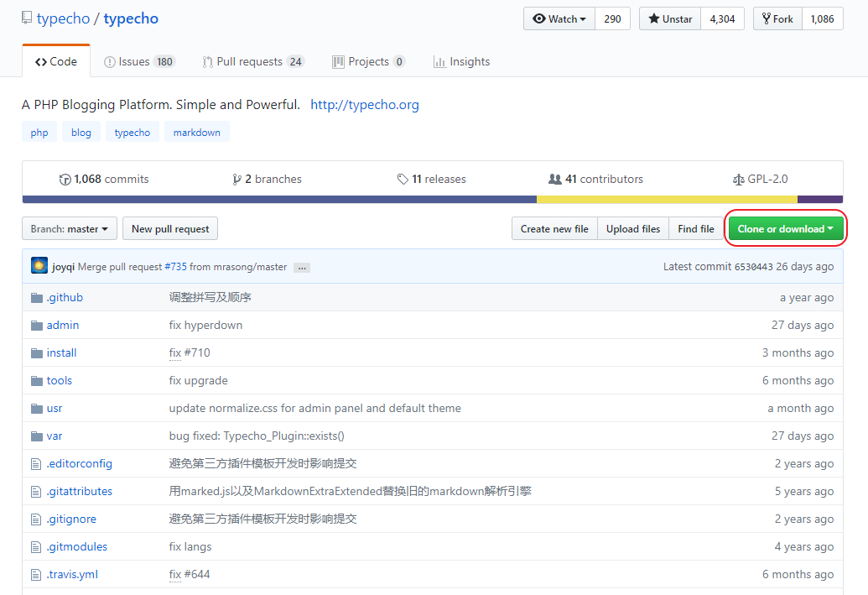Click the .travis.yml file icon
The image size is (868, 595).
pyautogui.click(x=36, y=575)
